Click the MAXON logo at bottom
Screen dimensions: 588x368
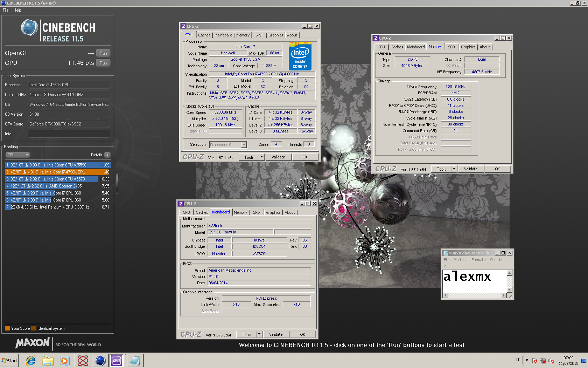(x=33, y=343)
